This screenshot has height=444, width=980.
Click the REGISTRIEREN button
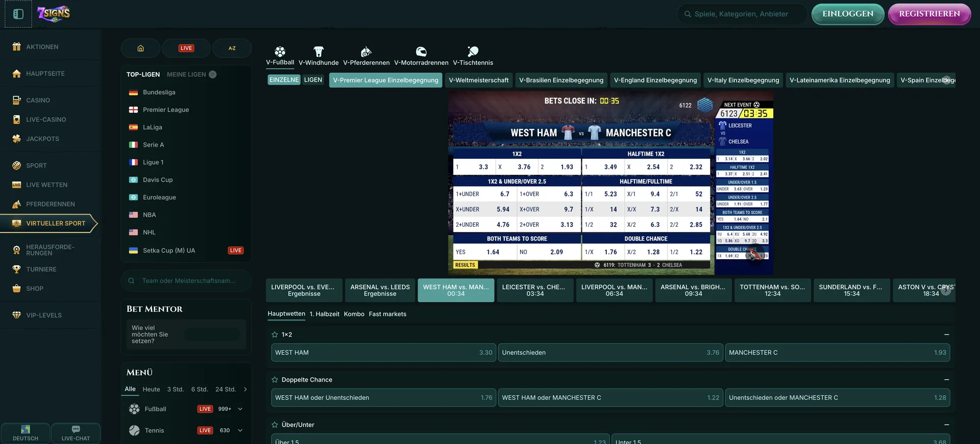pos(929,14)
